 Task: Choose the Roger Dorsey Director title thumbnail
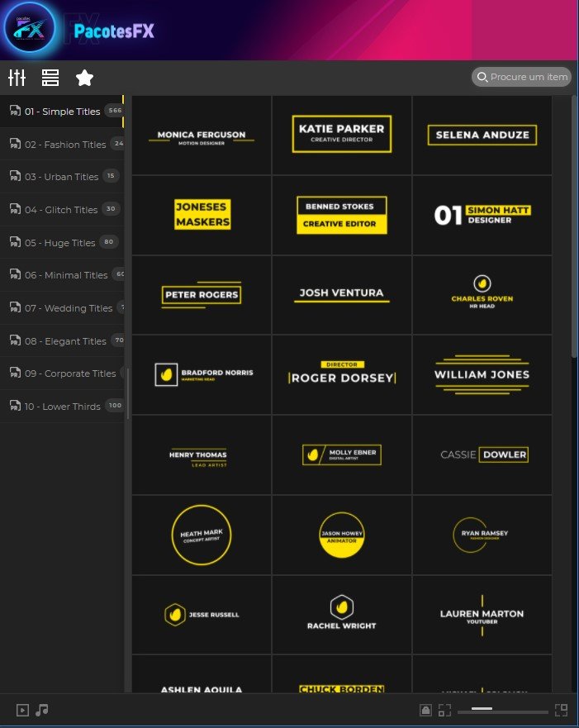[341, 374]
